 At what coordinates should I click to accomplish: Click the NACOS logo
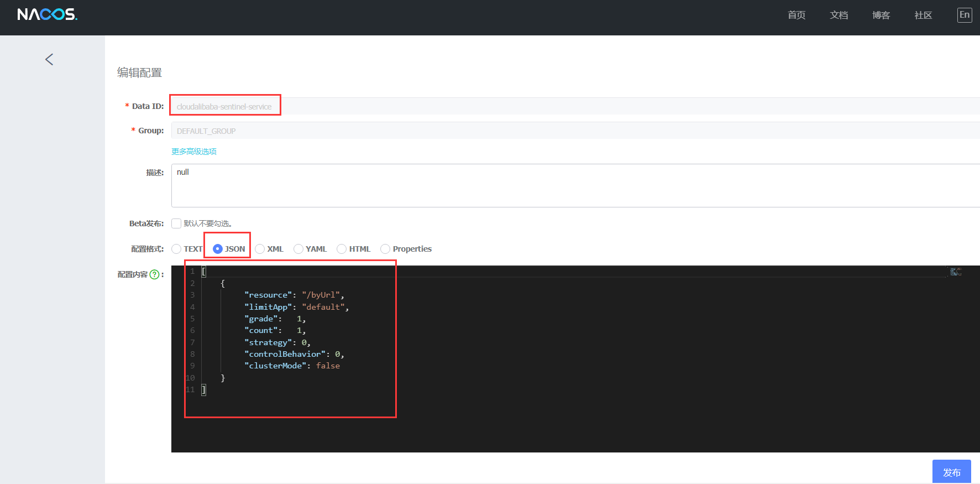coord(48,14)
